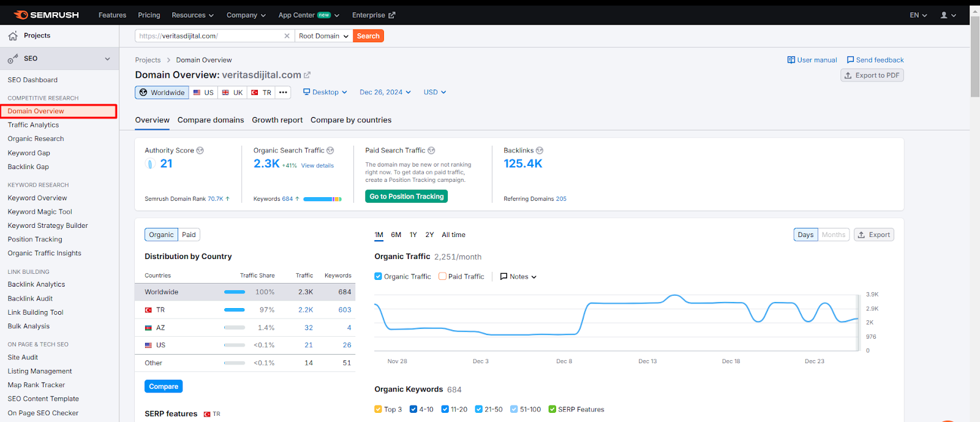Click the Authority Score gauge icon
The height and width of the screenshot is (422, 980).
pos(149,164)
